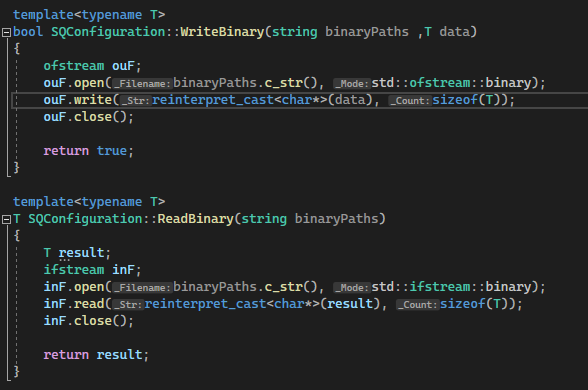Image resolution: width=588 pixels, height=390 pixels.
Task: Click ouF.close() call
Action: click(x=88, y=117)
